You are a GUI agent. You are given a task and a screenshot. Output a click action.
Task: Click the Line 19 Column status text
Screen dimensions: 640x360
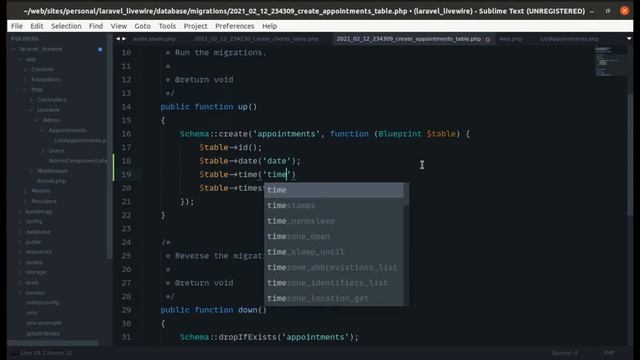[x=46, y=353]
